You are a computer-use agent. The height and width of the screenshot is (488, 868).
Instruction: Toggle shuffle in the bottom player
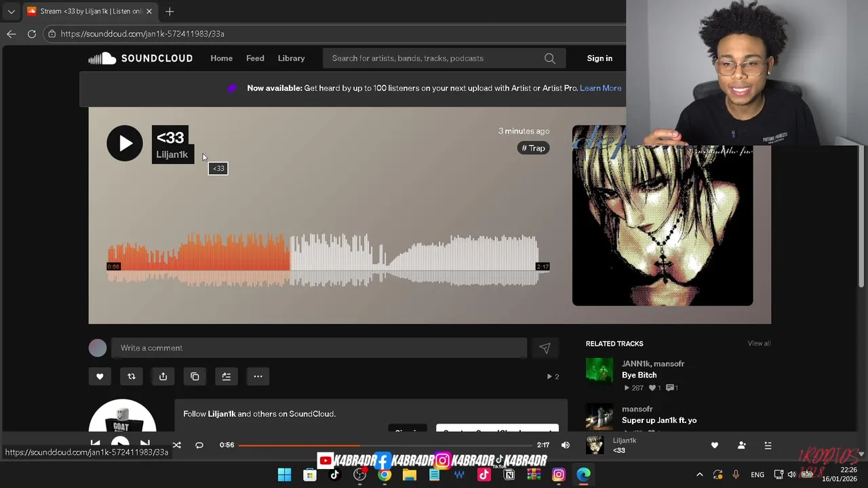coord(177,445)
